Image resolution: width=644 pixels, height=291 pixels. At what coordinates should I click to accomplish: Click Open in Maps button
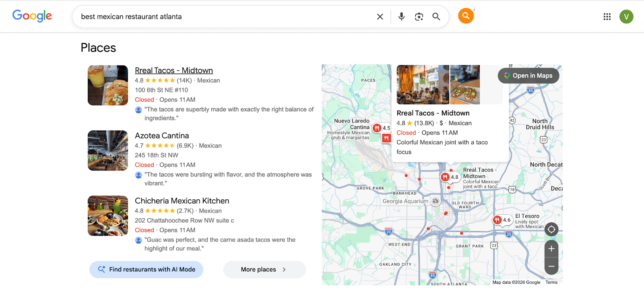coord(528,76)
